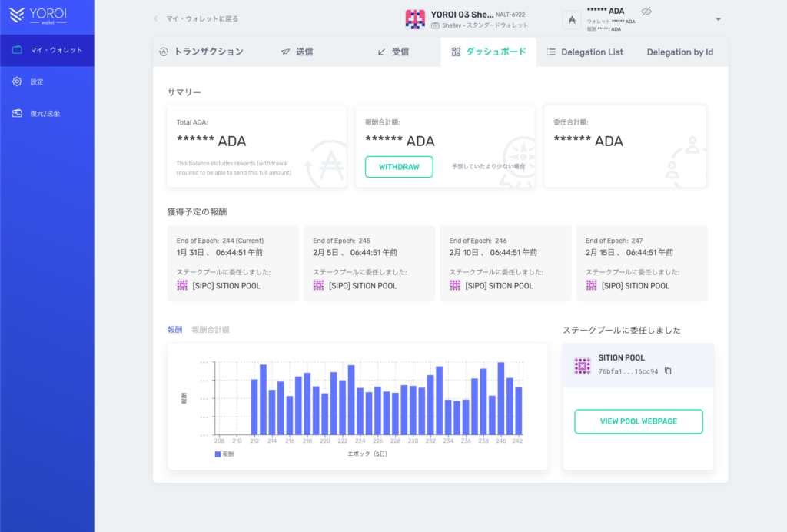
Task: Switch chart to 報酬合計額 view
Action: click(211, 329)
